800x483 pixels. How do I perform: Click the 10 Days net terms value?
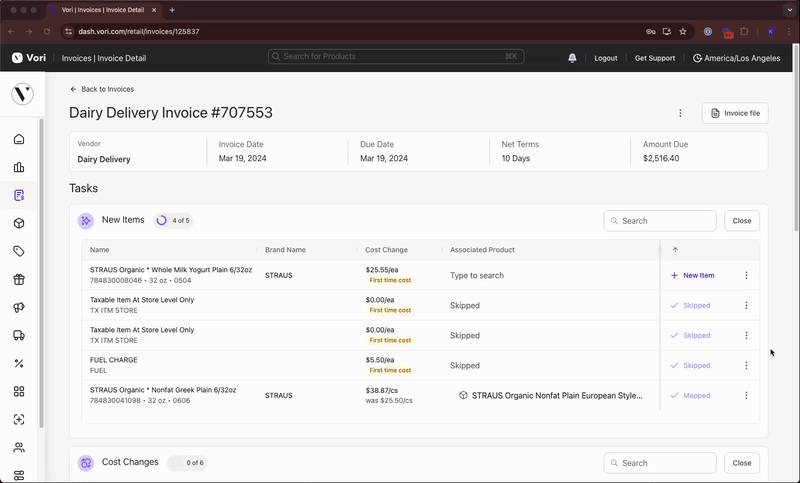tap(515, 159)
